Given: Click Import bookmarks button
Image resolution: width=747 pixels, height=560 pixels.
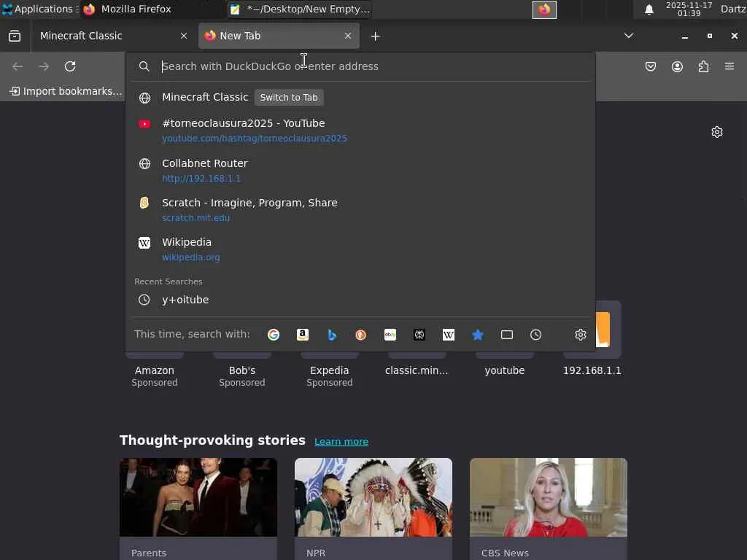Looking at the screenshot, I should click(x=66, y=91).
